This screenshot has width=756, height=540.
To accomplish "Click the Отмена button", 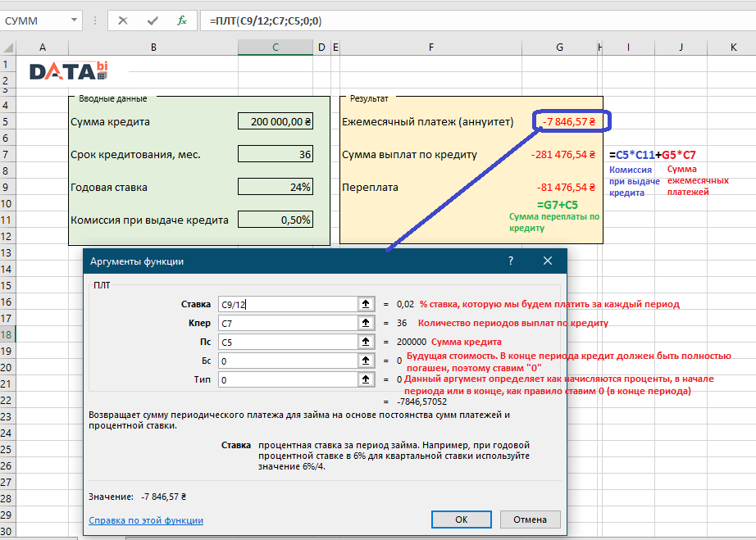I will point(530,520).
